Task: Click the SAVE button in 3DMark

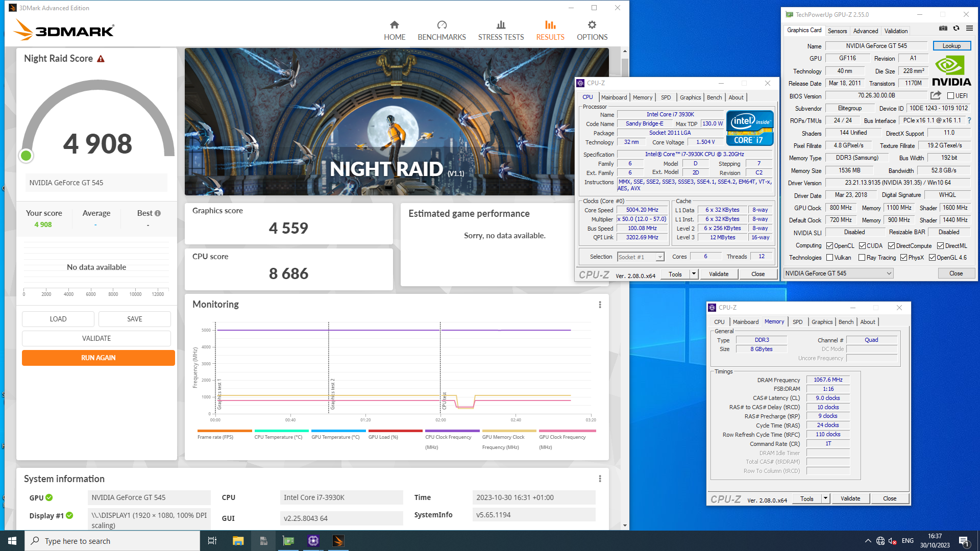Action: (x=135, y=319)
